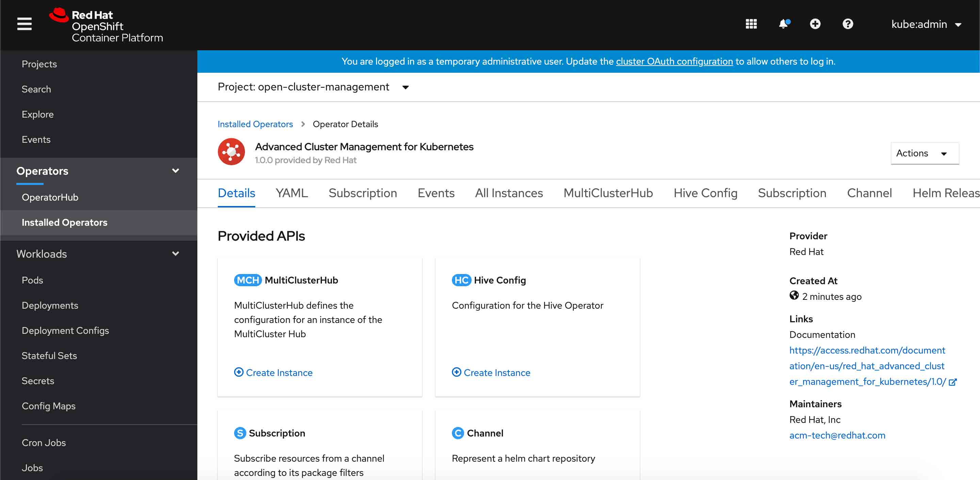Switch to the YAML tab
The image size is (980, 480).
[291, 193]
